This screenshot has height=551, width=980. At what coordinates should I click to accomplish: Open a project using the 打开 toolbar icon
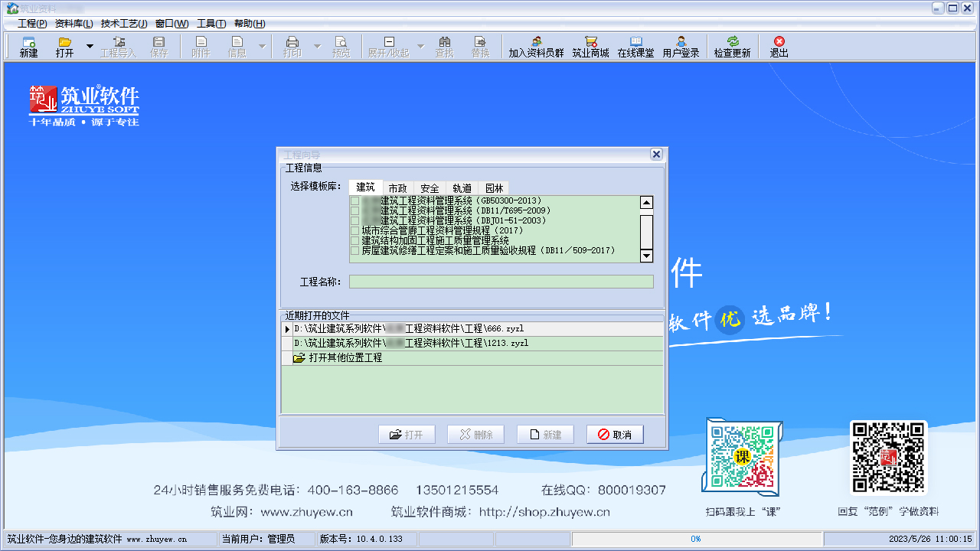tap(64, 46)
